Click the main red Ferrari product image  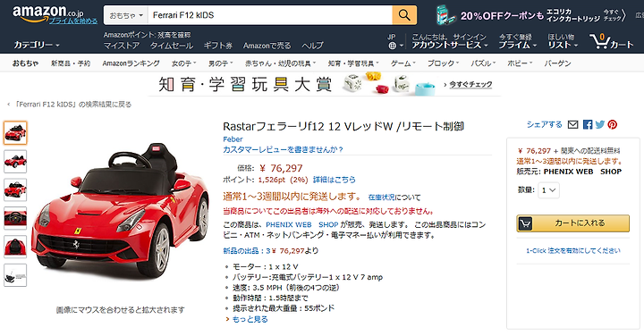point(120,211)
